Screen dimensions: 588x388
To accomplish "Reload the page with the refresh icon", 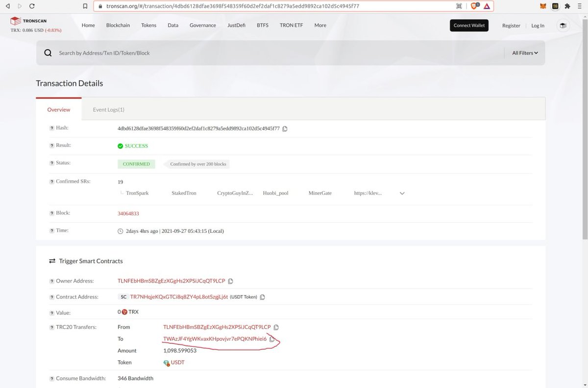I will (32, 6).
